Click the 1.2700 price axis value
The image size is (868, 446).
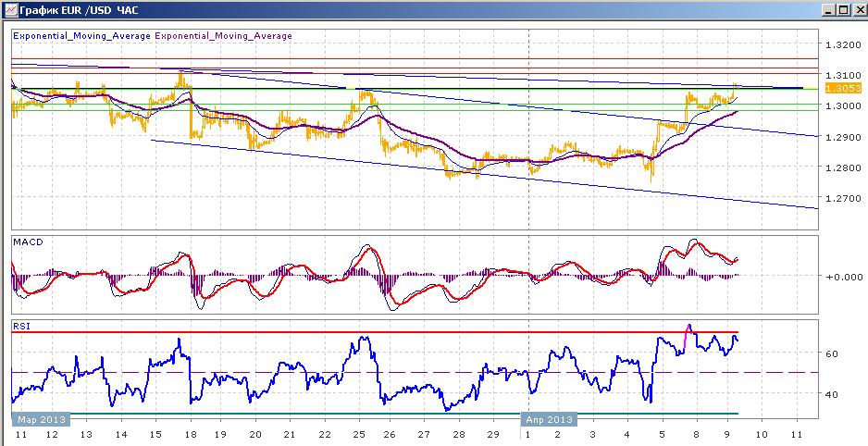point(842,198)
